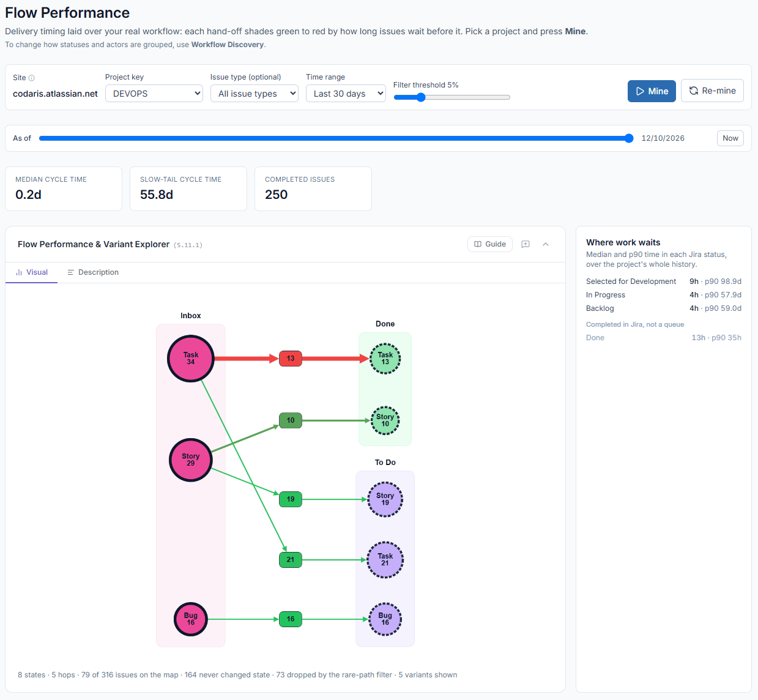The width and height of the screenshot is (758, 700).
Task: Select the Done Story 10 node
Action: pos(385,420)
